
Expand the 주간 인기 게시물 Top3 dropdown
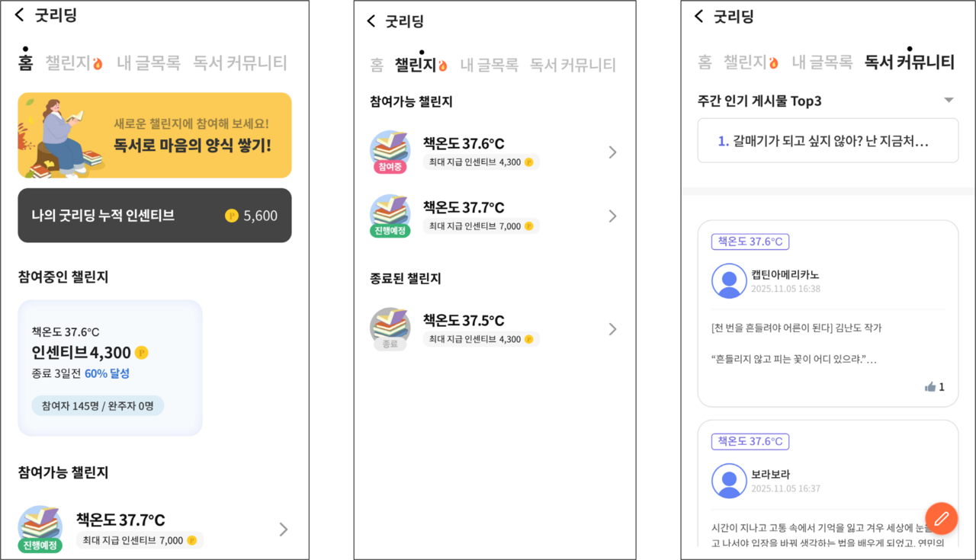click(949, 99)
